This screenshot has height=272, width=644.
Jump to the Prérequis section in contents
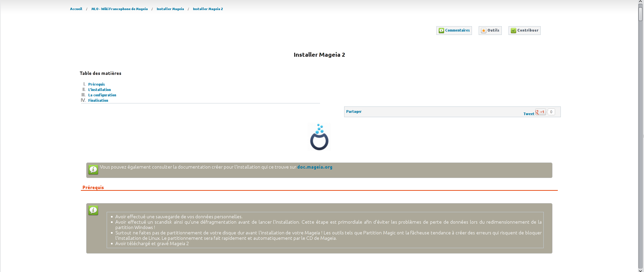[x=97, y=84]
